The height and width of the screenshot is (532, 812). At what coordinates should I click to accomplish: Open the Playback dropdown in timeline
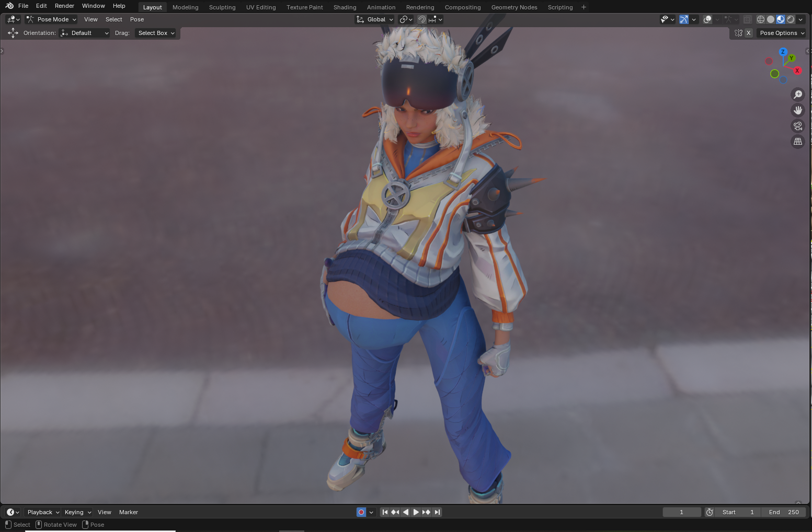(x=43, y=512)
